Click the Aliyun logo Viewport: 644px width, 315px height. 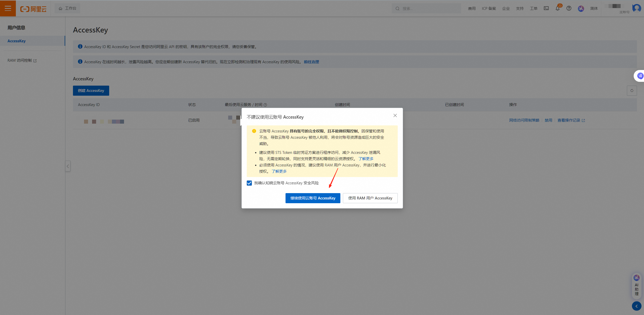pyautogui.click(x=33, y=9)
